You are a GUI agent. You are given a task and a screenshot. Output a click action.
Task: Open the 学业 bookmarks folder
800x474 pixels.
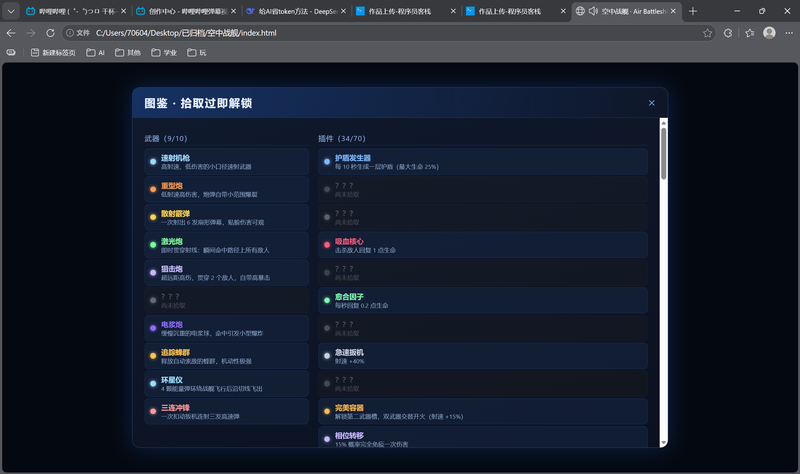pyautogui.click(x=164, y=53)
